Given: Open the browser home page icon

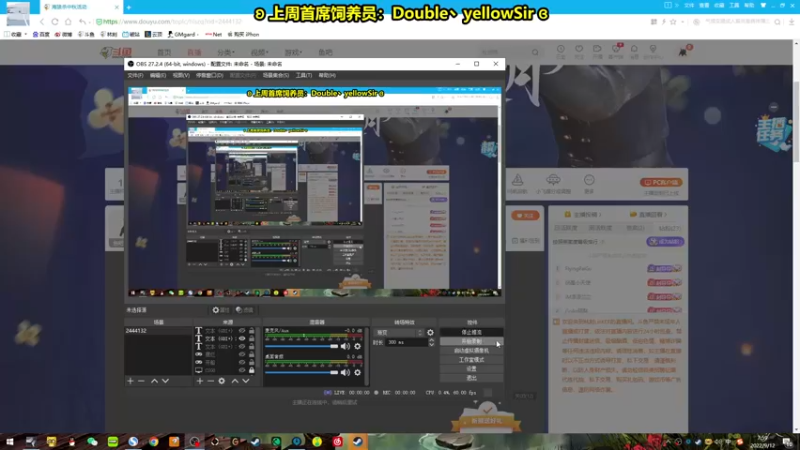Looking at the screenshot, I should click(68, 21).
